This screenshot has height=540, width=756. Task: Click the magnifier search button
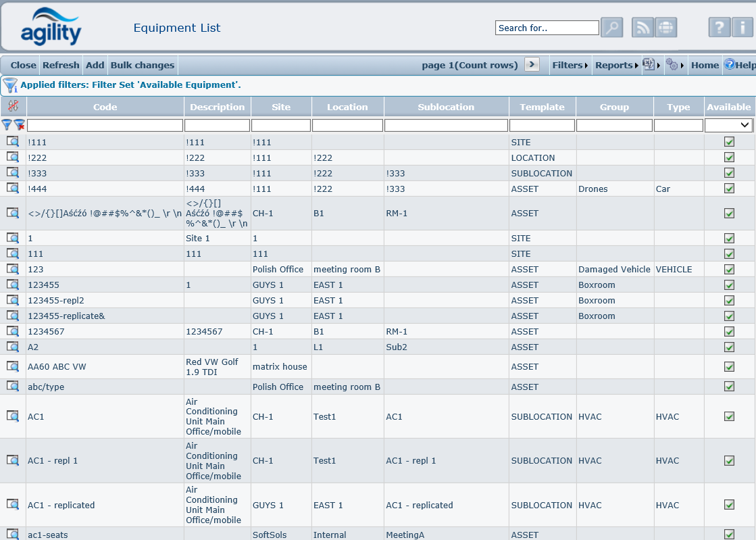click(x=611, y=28)
